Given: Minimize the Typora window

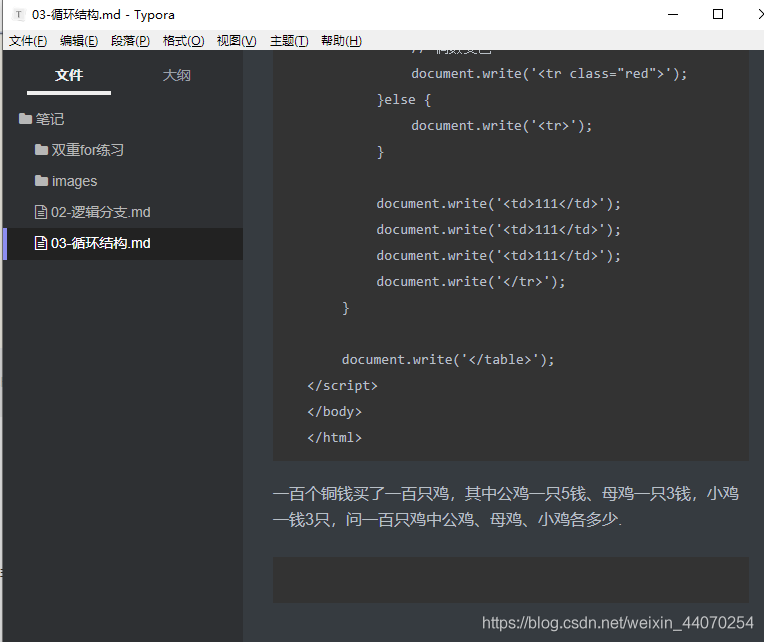Looking at the screenshot, I should click(x=673, y=15).
